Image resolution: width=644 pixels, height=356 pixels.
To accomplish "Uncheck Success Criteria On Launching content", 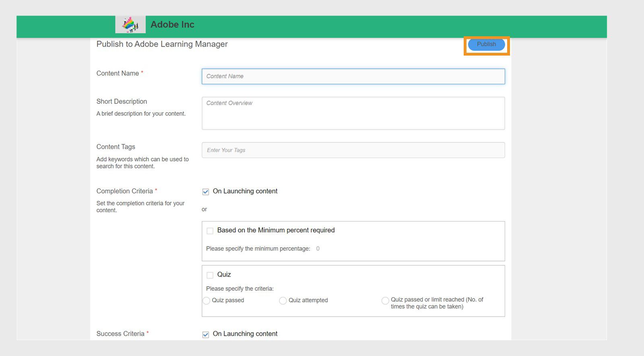I will pyautogui.click(x=206, y=334).
